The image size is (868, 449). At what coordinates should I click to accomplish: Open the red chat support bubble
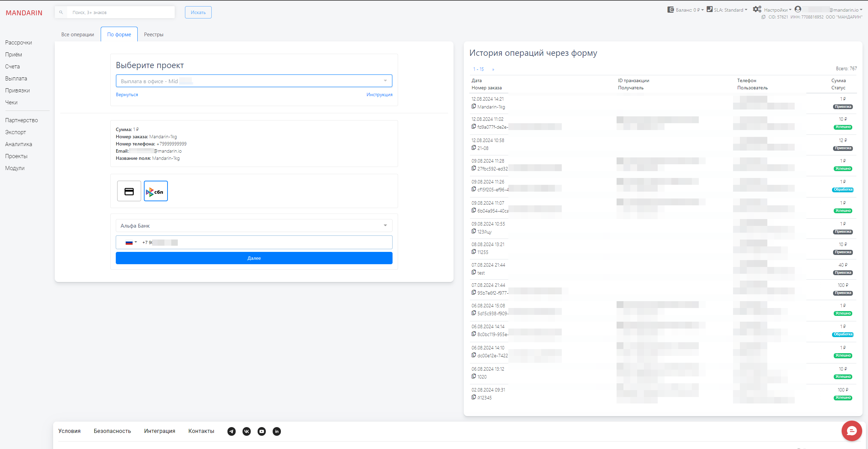(852, 431)
